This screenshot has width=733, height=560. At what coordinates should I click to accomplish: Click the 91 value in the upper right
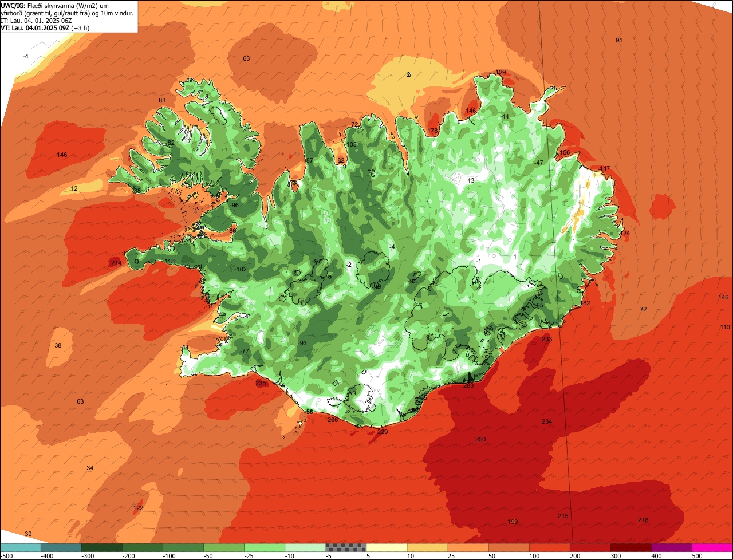(619, 40)
